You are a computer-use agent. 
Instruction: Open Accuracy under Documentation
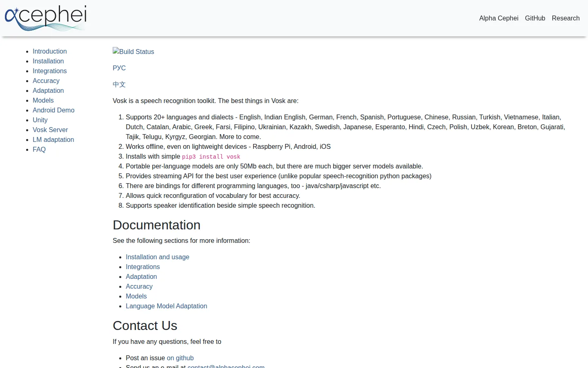(x=139, y=286)
